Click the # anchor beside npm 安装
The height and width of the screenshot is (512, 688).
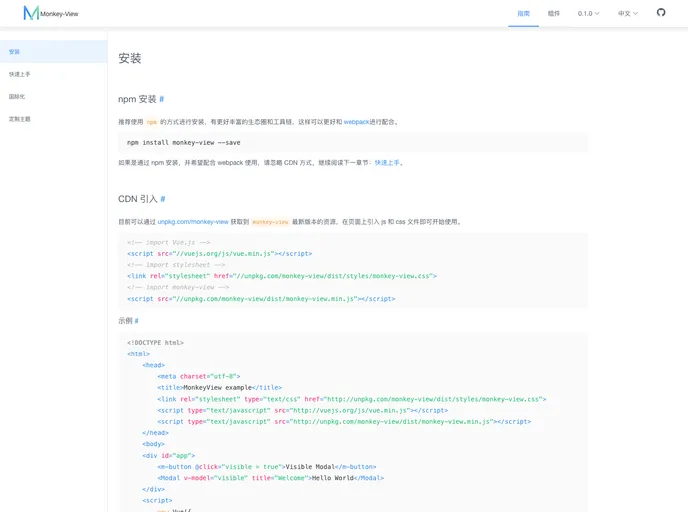coord(161,99)
